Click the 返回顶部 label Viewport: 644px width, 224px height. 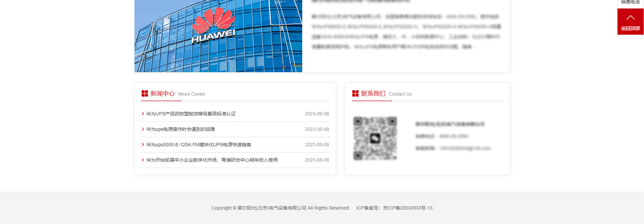[630, 28]
